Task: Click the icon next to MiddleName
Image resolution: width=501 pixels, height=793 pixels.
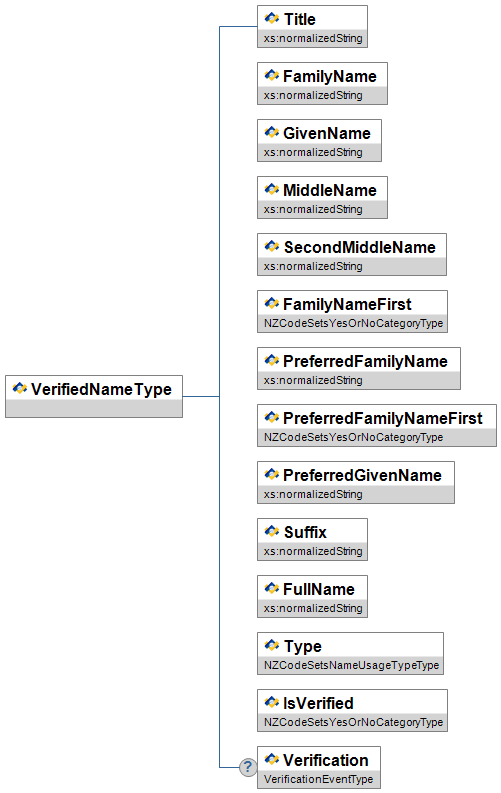Action: click(x=271, y=190)
